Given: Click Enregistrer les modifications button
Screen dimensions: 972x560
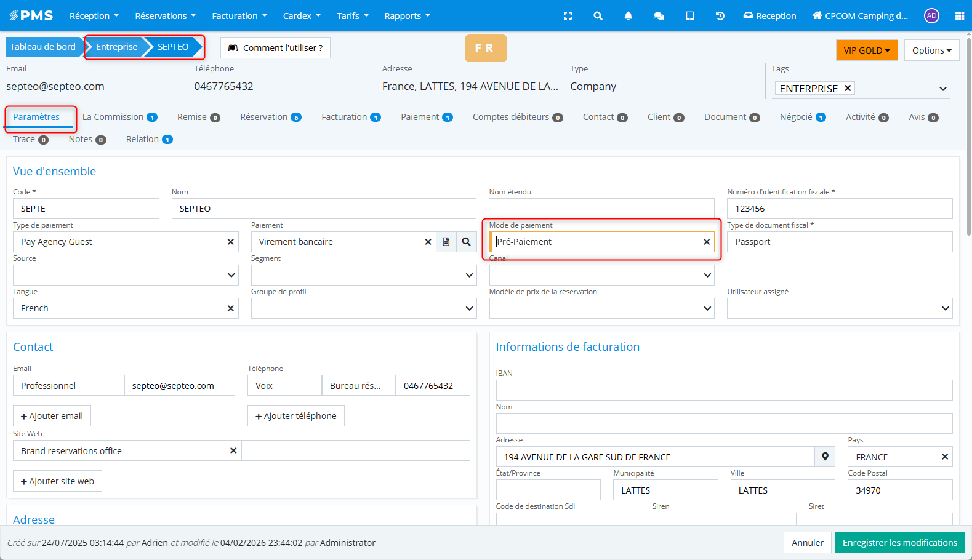Looking at the screenshot, I should (899, 542).
